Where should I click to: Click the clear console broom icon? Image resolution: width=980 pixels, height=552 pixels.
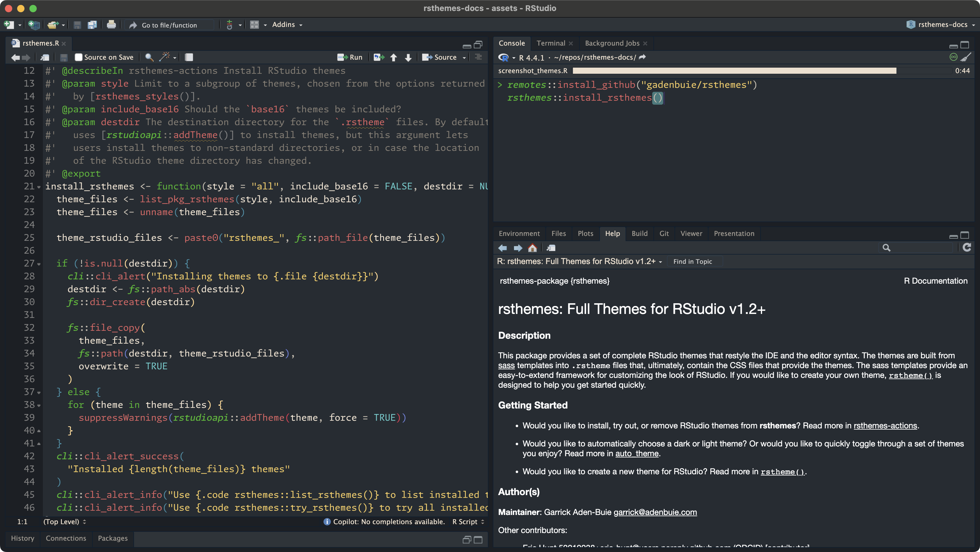coord(966,57)
